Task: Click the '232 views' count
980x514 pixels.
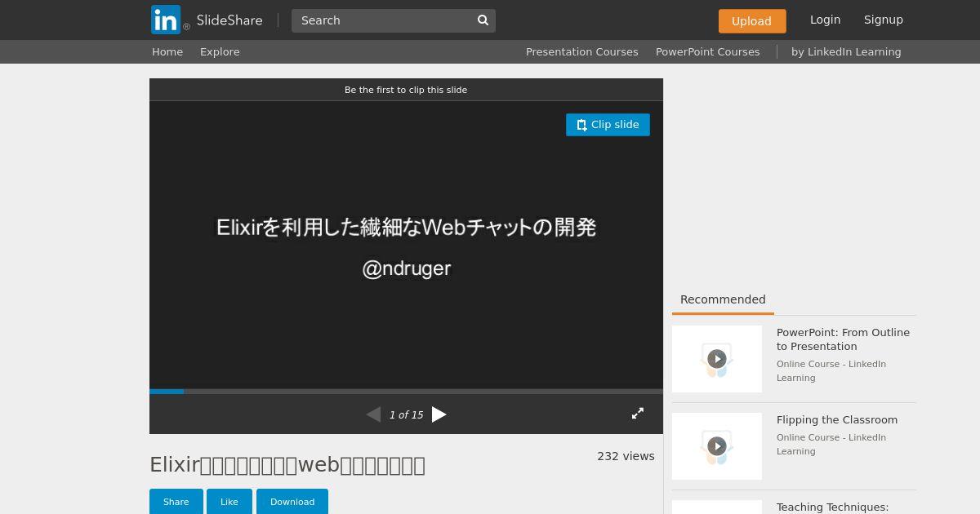Action: [x=626, y=456]
